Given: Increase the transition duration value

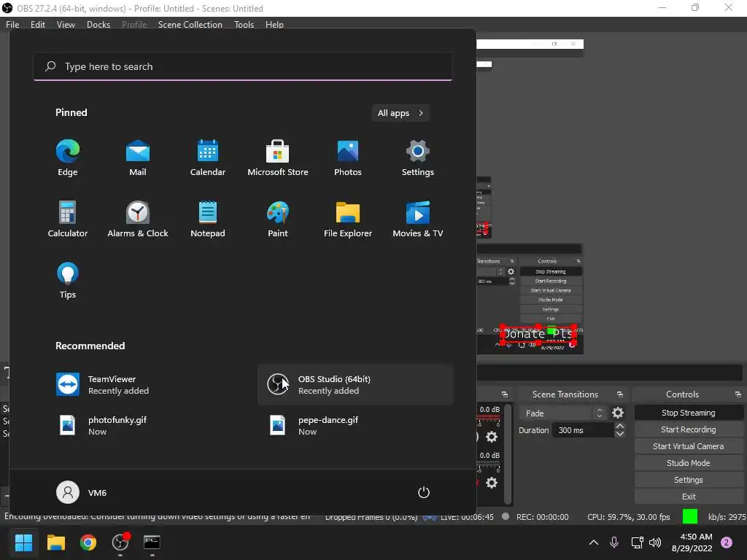Looking at the screenshot, I should pos(620,426).
